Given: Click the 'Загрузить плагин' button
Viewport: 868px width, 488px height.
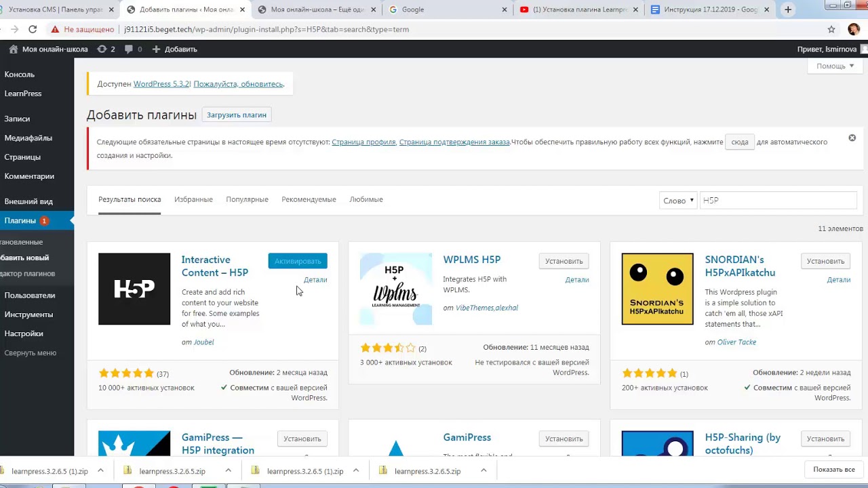Looking at the screenshot, I should click(237, 115).
